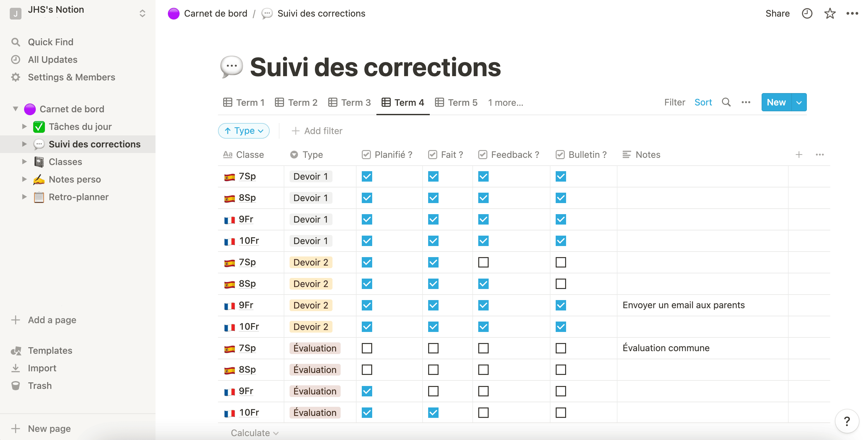Open the help question mark button
The image size is (868, 440).
pos(847,421)
